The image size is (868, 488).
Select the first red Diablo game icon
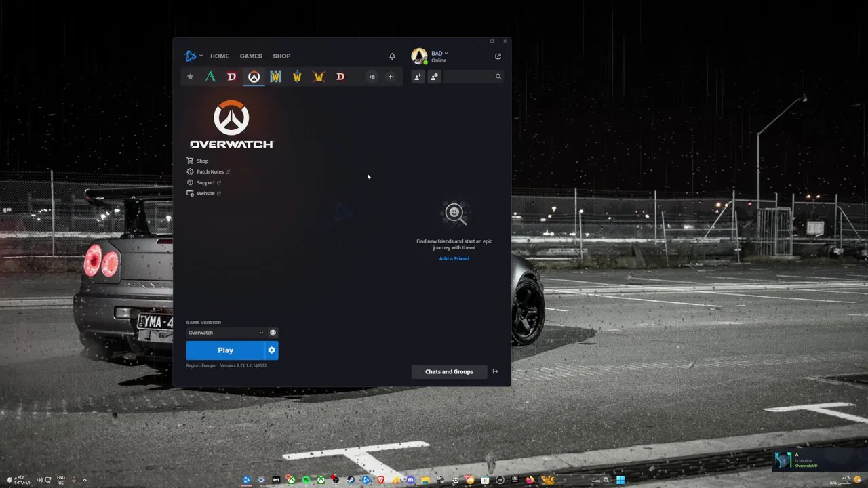232,77
